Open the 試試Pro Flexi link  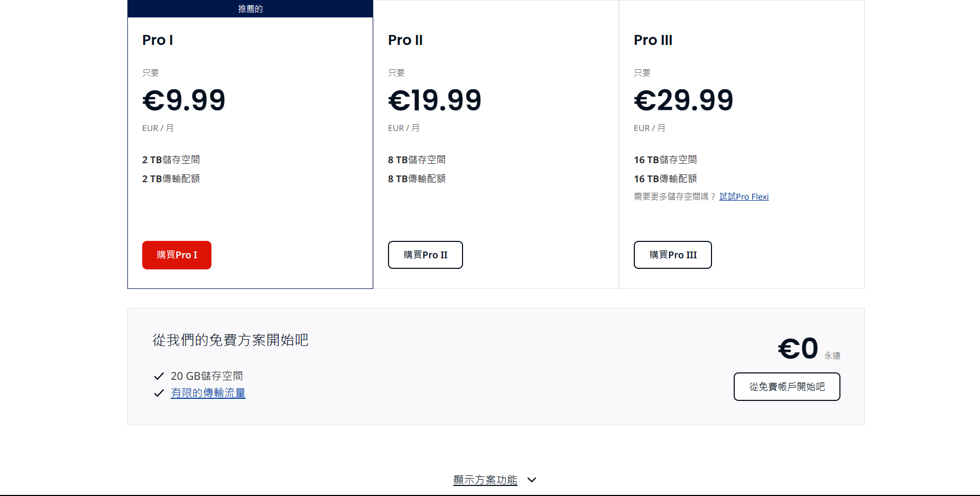[744, 196]
